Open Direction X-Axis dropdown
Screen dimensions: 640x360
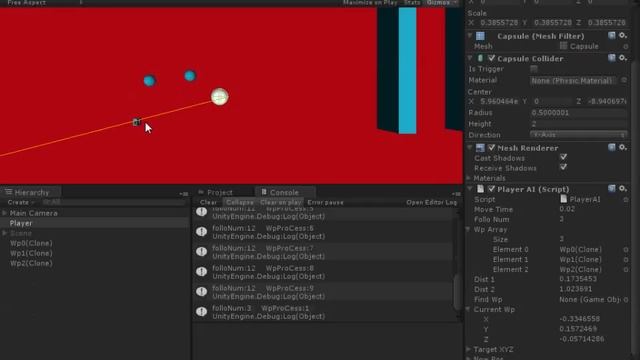pos(578,135)
